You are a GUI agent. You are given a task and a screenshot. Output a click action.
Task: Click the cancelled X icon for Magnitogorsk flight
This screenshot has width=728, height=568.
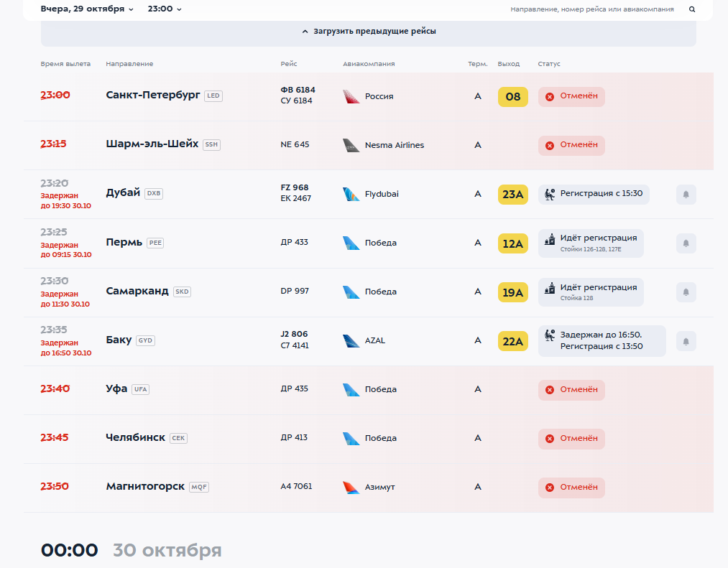[550, 488]
